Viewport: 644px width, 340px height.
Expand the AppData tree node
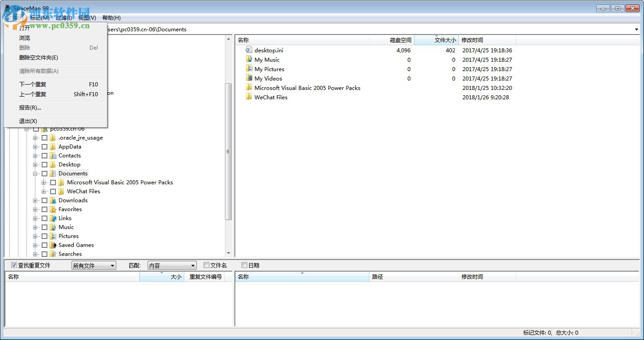coord(35,147)
